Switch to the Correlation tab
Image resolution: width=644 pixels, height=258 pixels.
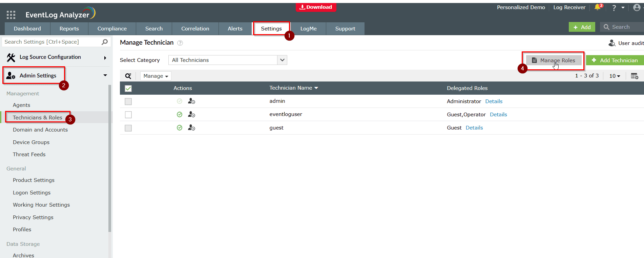[x=195, y=29]
